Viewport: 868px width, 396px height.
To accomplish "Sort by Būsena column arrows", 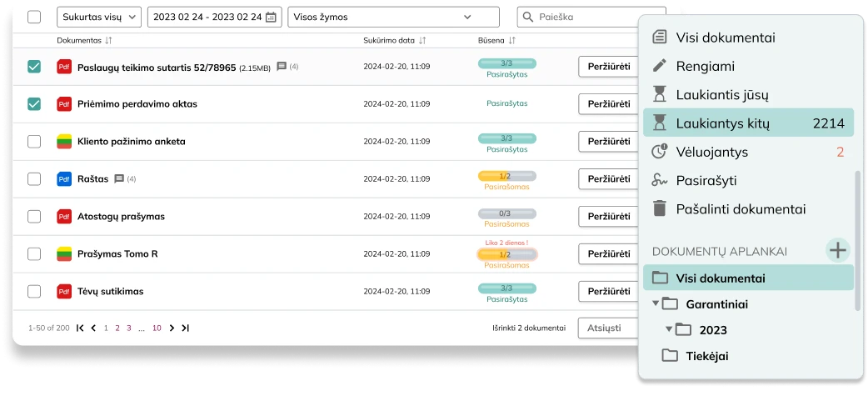I will coord(511,41).
